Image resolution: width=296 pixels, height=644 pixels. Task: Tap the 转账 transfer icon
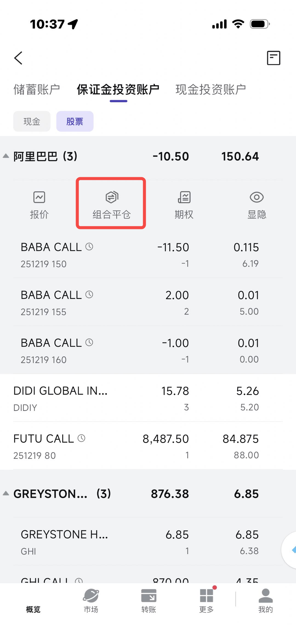tap(149, 601)
